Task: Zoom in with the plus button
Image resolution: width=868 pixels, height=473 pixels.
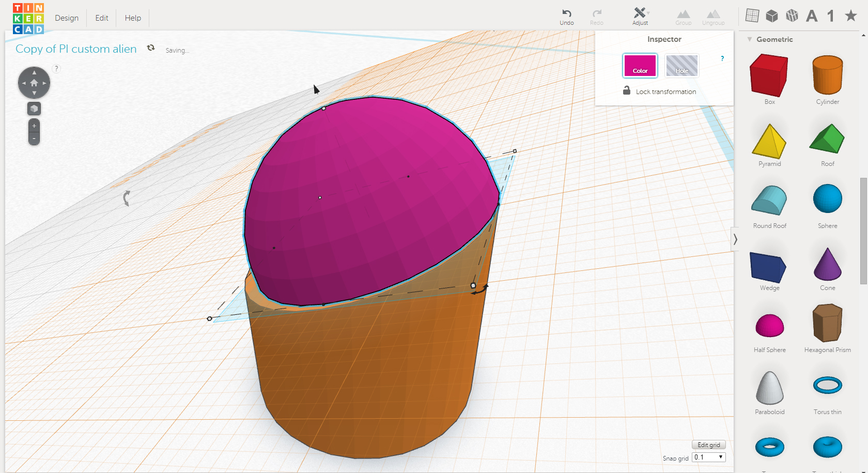Action: [34, 126]
